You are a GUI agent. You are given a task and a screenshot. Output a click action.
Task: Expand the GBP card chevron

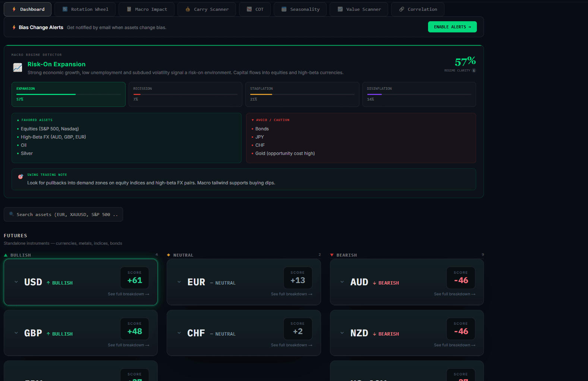(x=16, y=333)
